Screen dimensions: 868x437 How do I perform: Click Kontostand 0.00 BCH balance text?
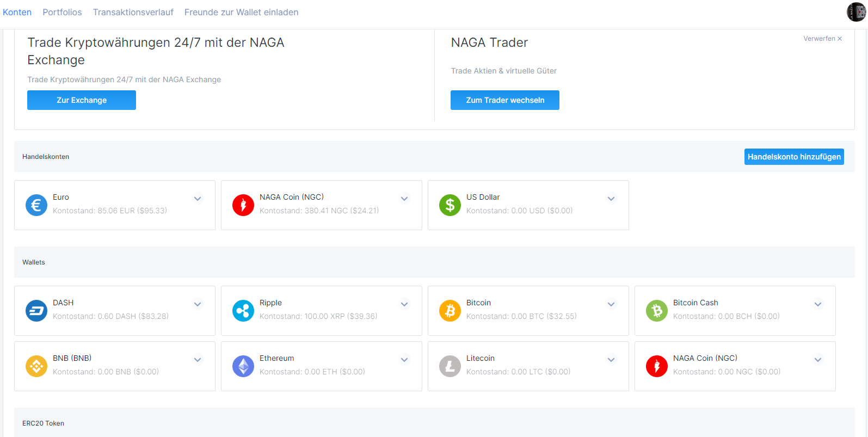click(x=727, y=316)
